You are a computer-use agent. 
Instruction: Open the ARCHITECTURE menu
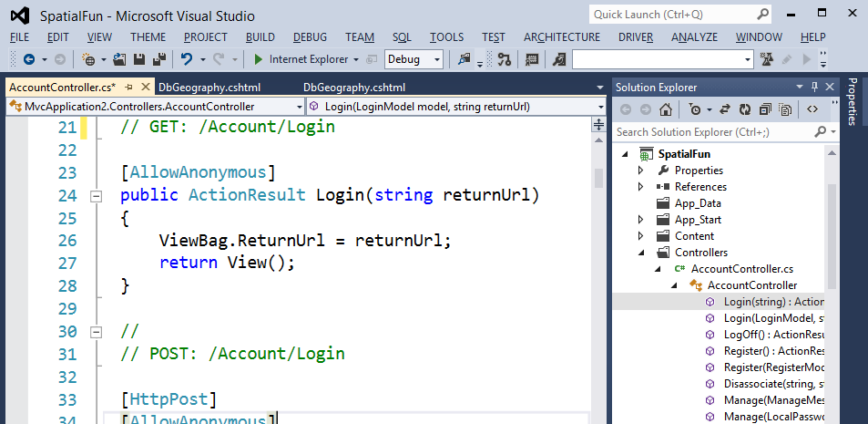click(x=561, y=37)
